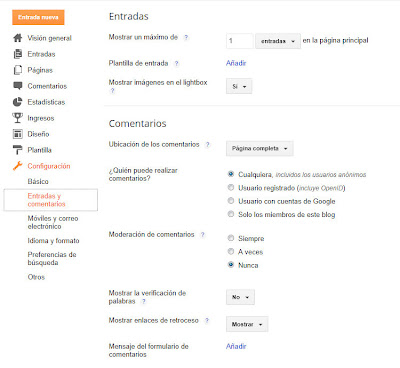400x368 pixels.
Task: Click the trophy icon beside Ingresos
Action: 18,118
